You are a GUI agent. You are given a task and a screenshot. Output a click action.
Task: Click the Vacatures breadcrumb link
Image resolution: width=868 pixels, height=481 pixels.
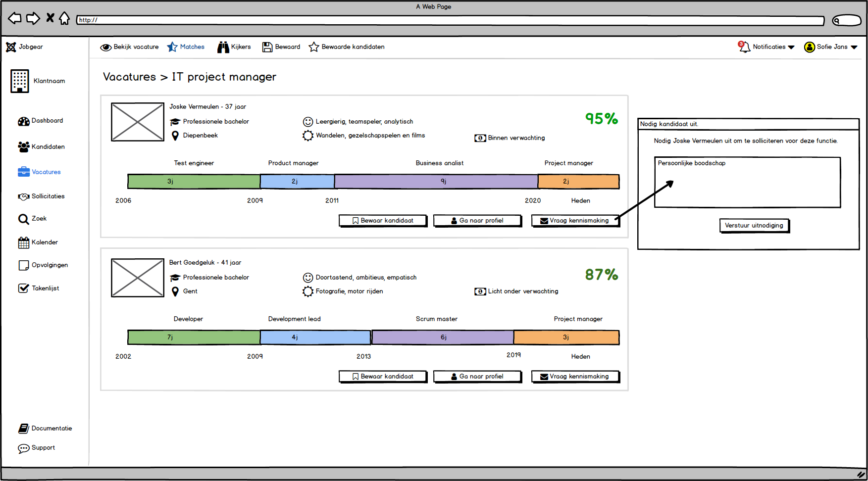pyautogui.click(x=129, y=77)
